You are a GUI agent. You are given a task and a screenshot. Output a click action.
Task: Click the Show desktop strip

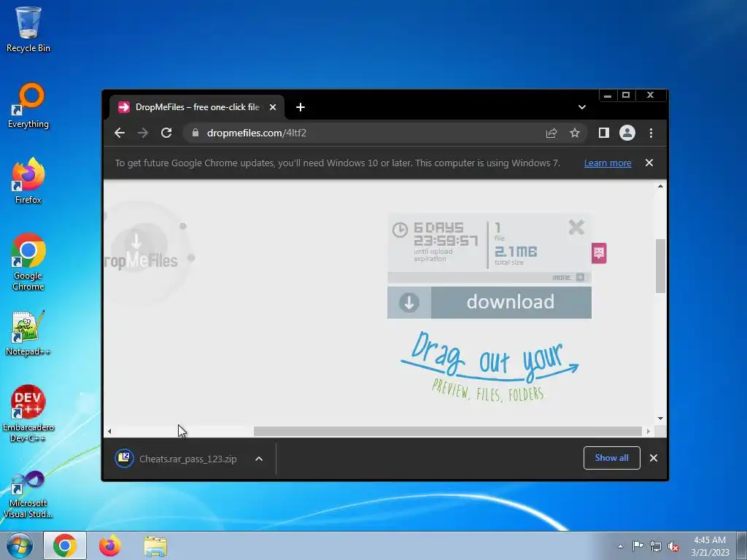point(742,545)
